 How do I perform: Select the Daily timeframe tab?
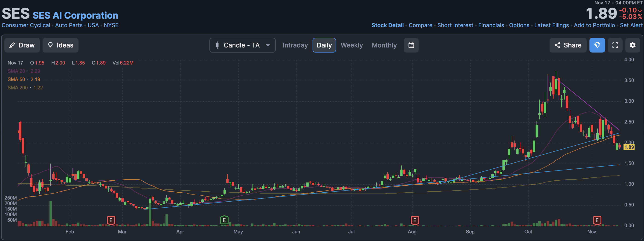click(x=324, y=45)
